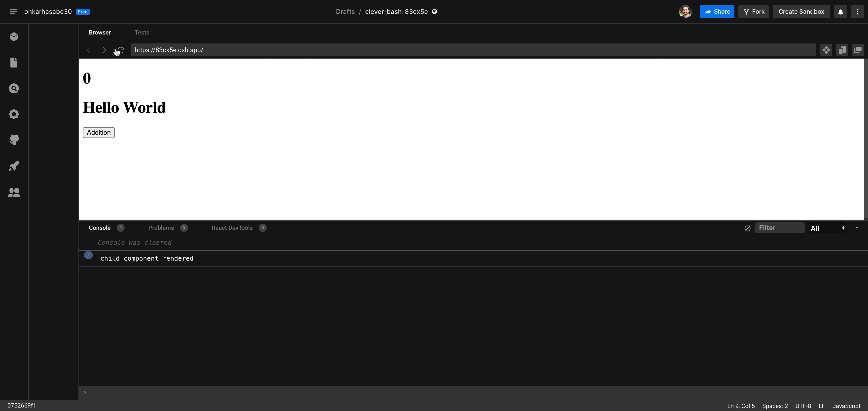Open the Deployment rocket icon
Image resolution: width=868 pixels, height=411 pixels.
point(14,166)
